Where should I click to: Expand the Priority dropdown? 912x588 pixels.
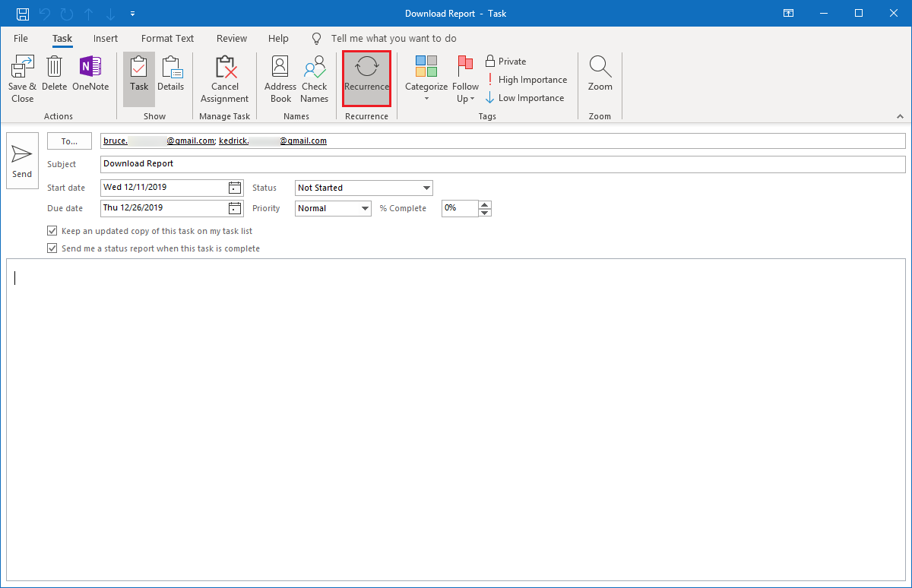click(365, 208)
